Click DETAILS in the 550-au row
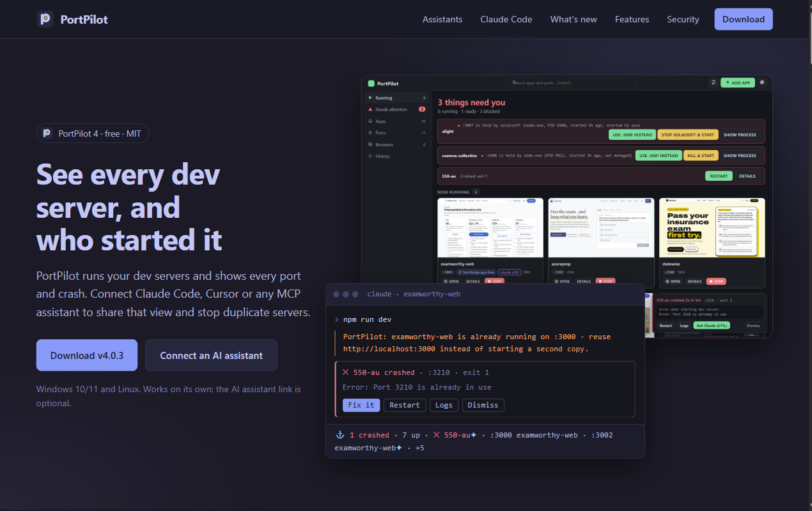Viewport: 812px width, 511px height. [747, 176]
